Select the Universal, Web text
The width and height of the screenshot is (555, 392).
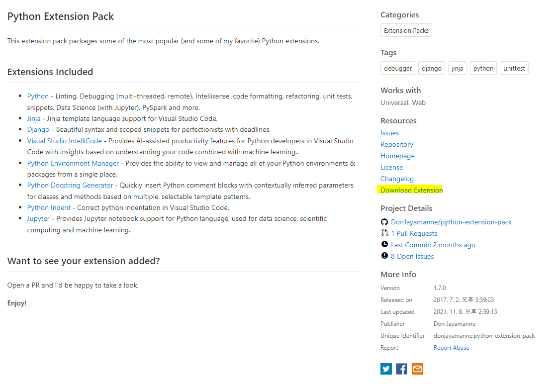403,102
